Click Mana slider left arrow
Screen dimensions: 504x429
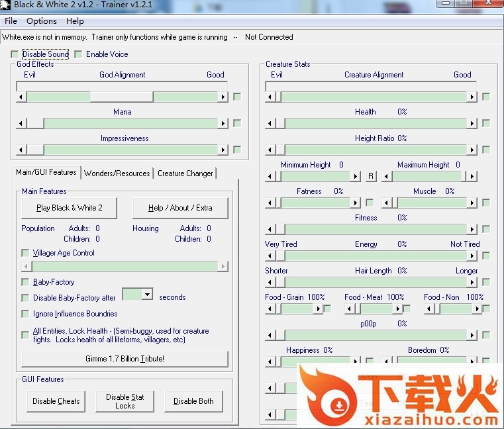(x=21, y=123)
